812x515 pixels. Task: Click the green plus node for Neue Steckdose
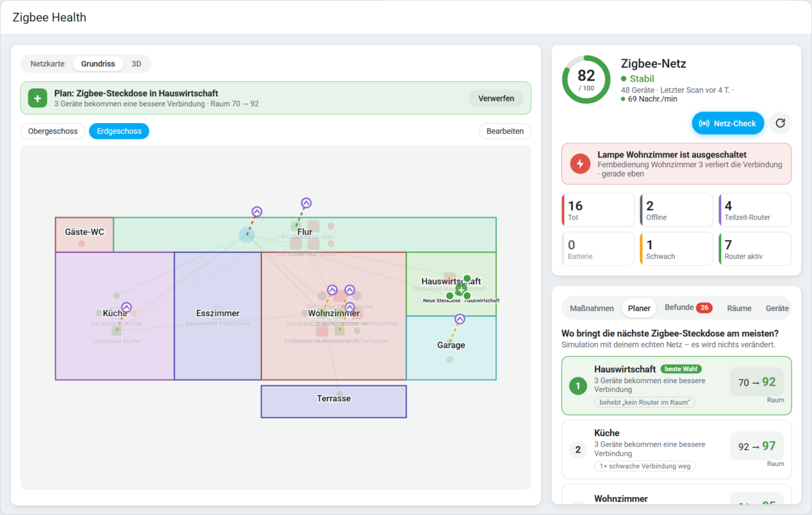click(461, 290)
